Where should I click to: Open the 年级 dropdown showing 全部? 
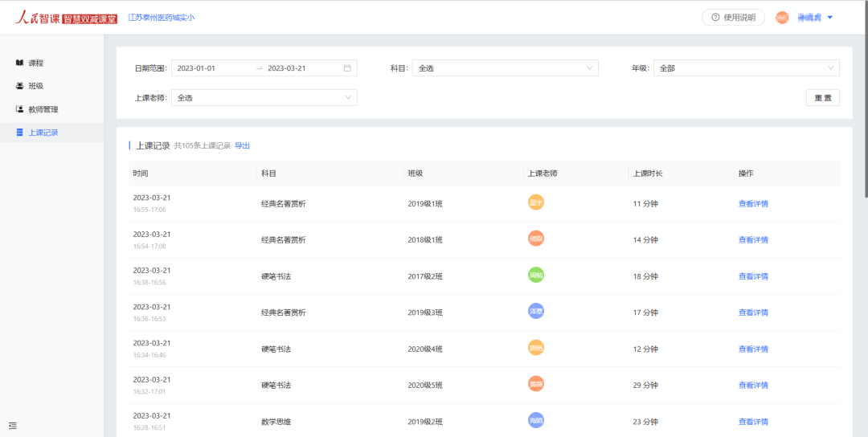tap(746, 68)
